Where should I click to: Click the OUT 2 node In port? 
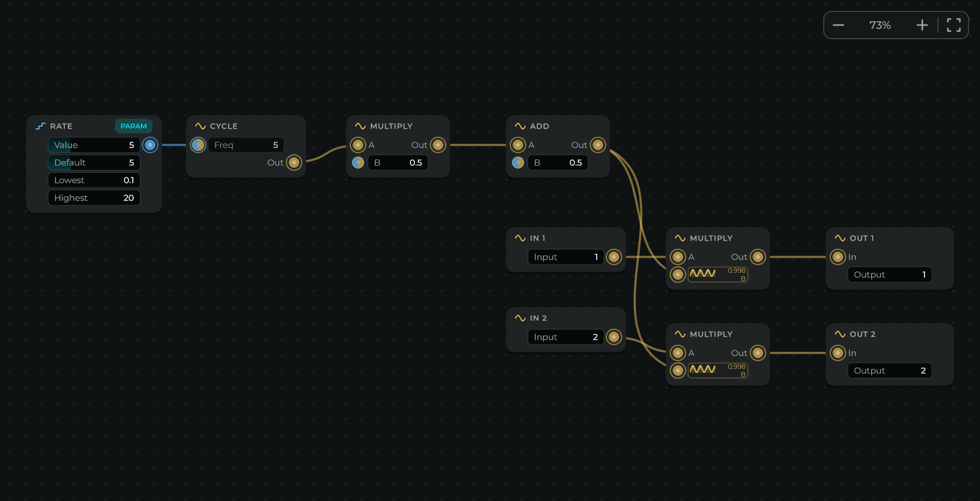838,353
